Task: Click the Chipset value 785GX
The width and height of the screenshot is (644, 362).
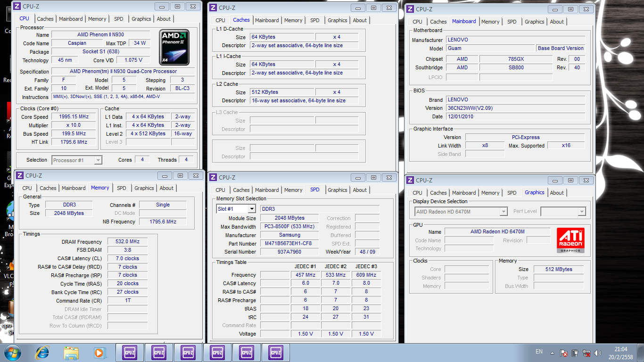Action: coord(516,59)
